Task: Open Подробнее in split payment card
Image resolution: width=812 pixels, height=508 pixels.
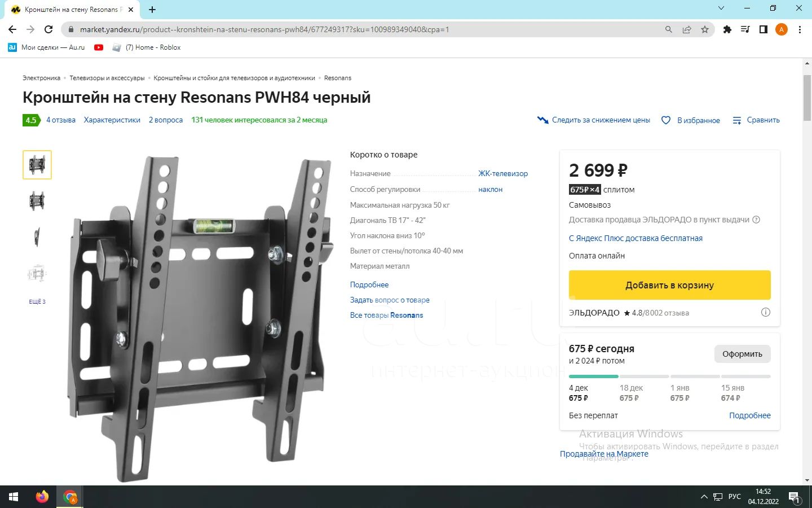Action: (x=750, y=415)
